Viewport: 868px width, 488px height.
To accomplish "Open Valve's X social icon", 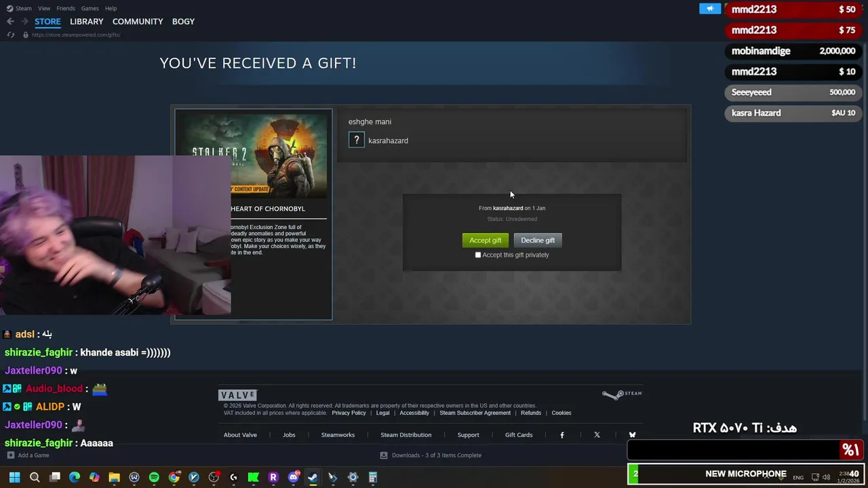I will [x=597, y=435].
